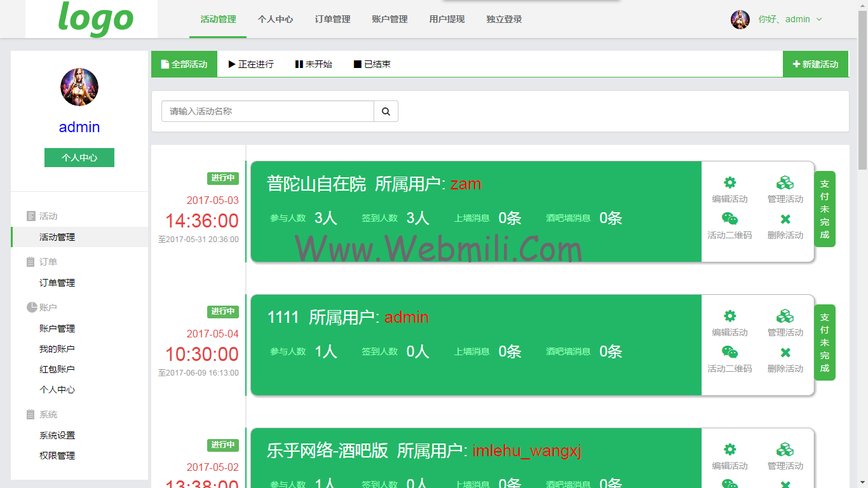This screenshot has height=488, width=868.
Task: Open 活动管理 in left sidebar
Action: [x=79, y=237]
